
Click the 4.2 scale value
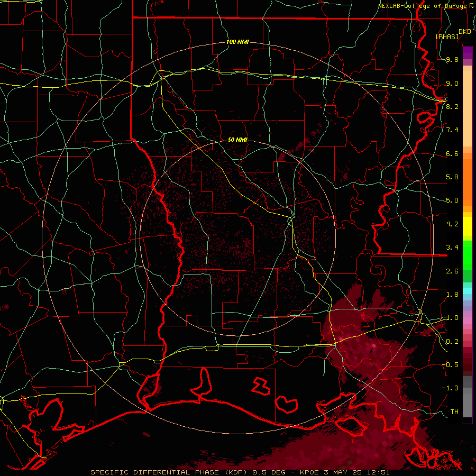click(x=452, y=224)
